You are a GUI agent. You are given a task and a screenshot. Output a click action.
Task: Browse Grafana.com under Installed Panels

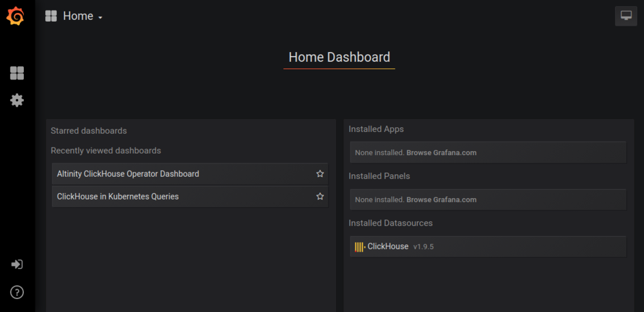click(441, 199)
